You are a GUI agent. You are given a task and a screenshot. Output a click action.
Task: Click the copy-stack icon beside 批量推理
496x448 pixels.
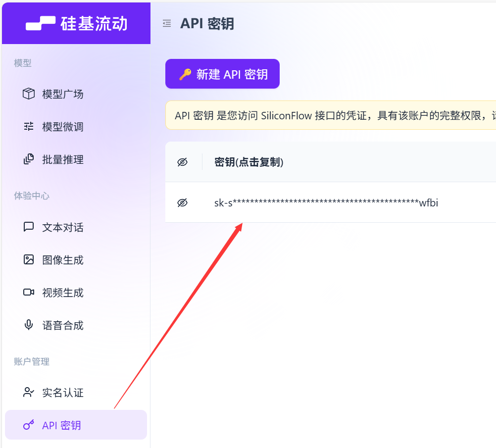coord(29,159)
